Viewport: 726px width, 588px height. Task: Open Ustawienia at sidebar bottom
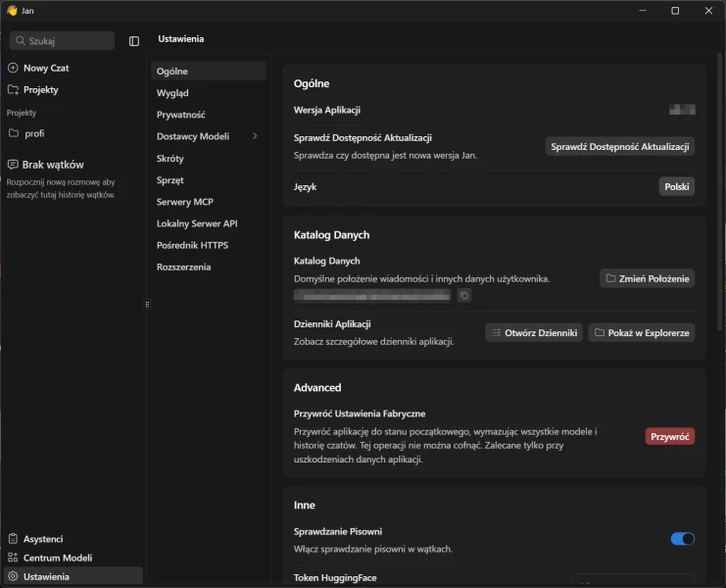(x=46, y=576)
